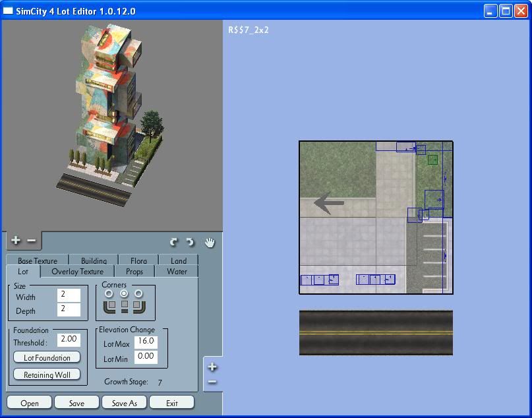
Task: Open the Overlay Texture tab
Action: point(77,272)
